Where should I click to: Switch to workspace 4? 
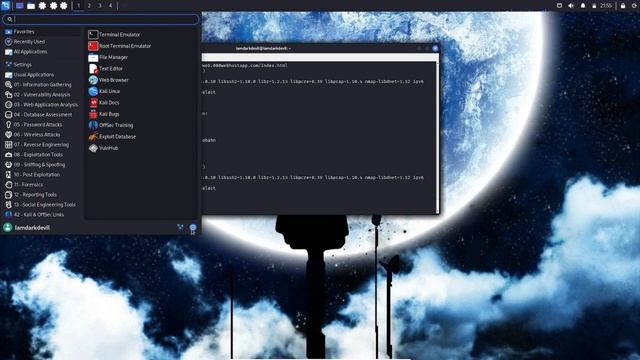click(110, 6)
